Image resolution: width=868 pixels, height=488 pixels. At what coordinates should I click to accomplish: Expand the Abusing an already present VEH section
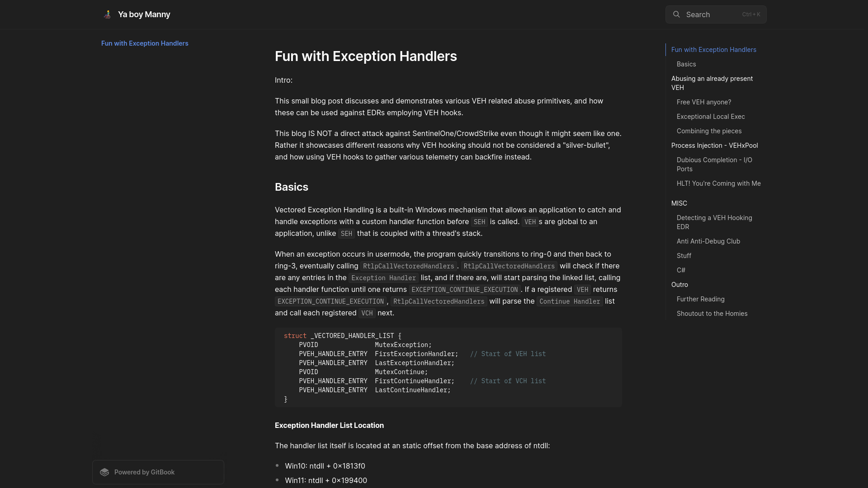711,83
